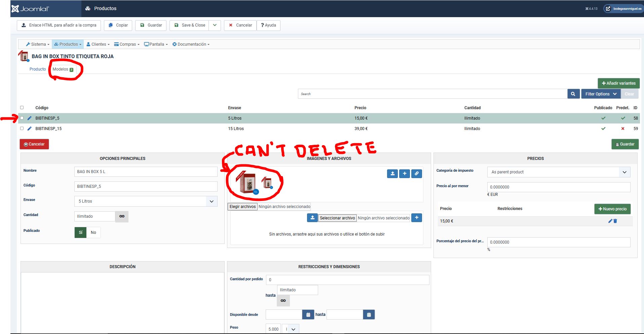
Task: Open the bodegasanmiguel.es site link
Action: [x=624, y=8]
